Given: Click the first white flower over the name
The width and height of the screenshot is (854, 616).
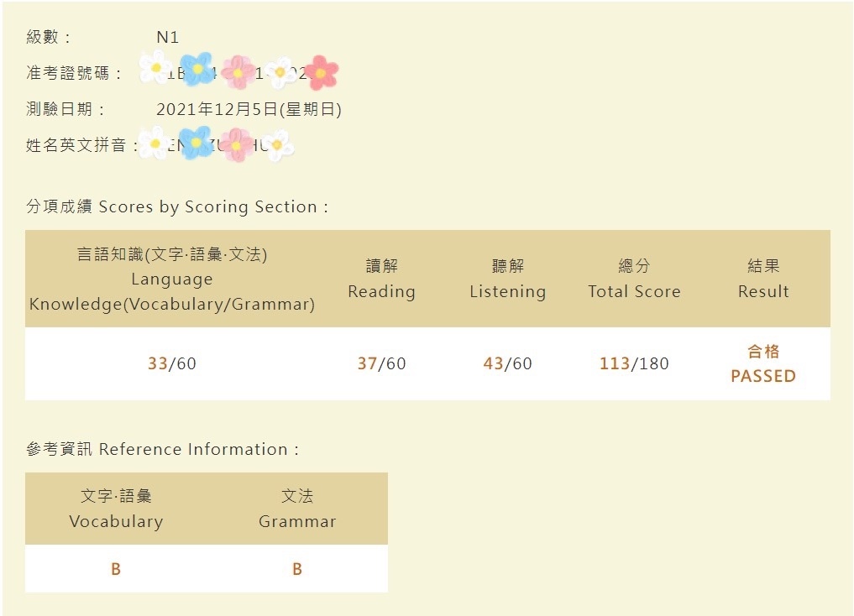Looking at the screenshot, I should 155,143.
